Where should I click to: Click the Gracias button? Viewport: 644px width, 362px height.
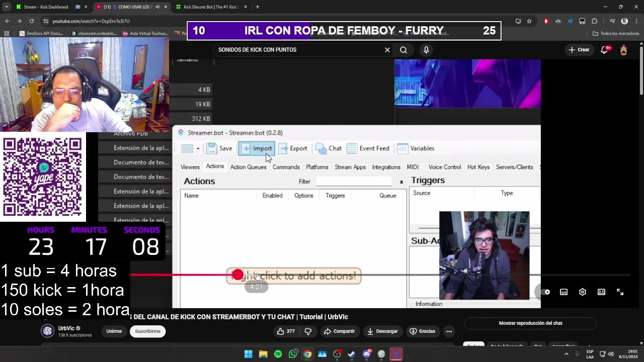(x=422, y=331)
